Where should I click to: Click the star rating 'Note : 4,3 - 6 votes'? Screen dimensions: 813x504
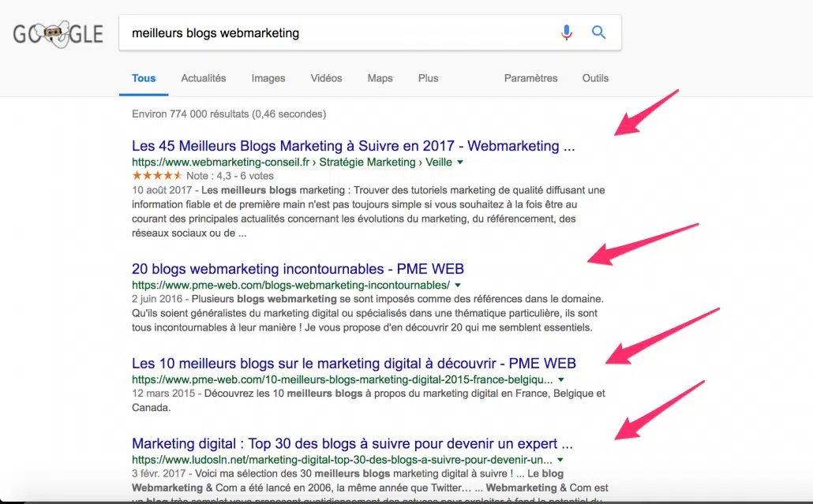point(203,176)
